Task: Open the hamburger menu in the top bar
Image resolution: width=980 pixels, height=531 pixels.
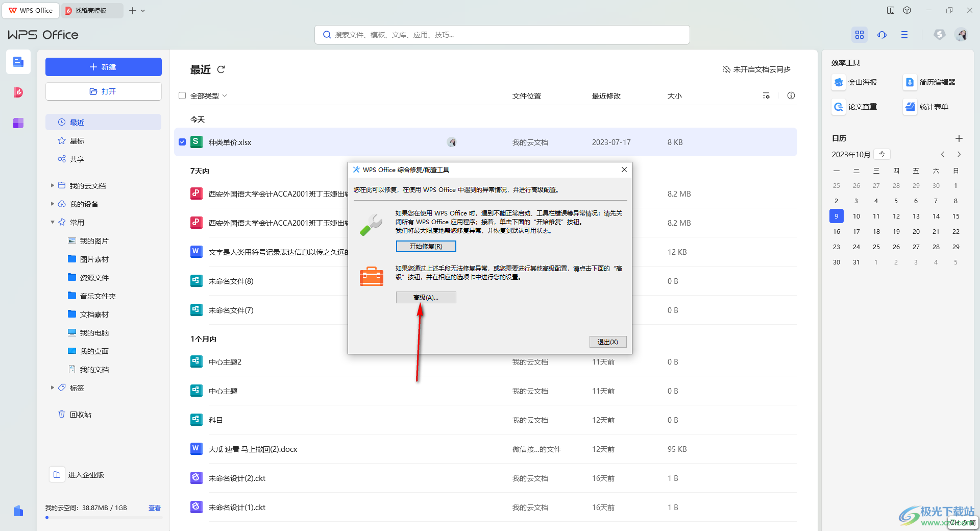Action: 904,35
